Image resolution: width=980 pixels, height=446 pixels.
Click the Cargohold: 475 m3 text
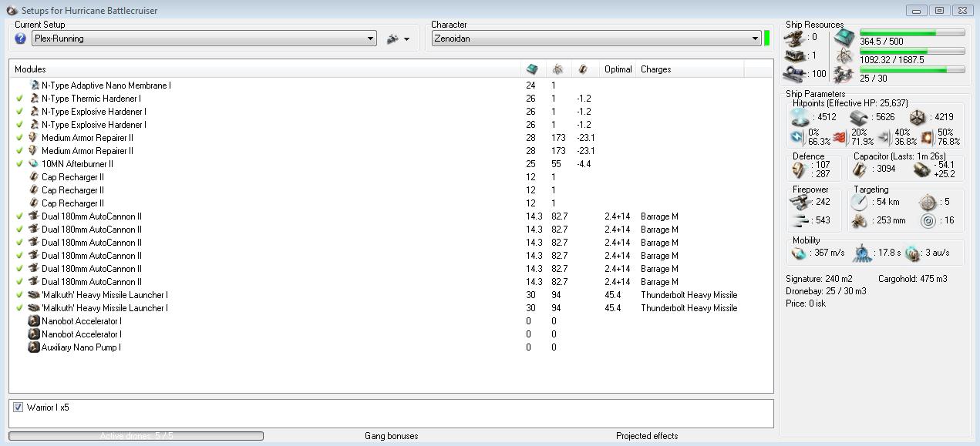913,279
